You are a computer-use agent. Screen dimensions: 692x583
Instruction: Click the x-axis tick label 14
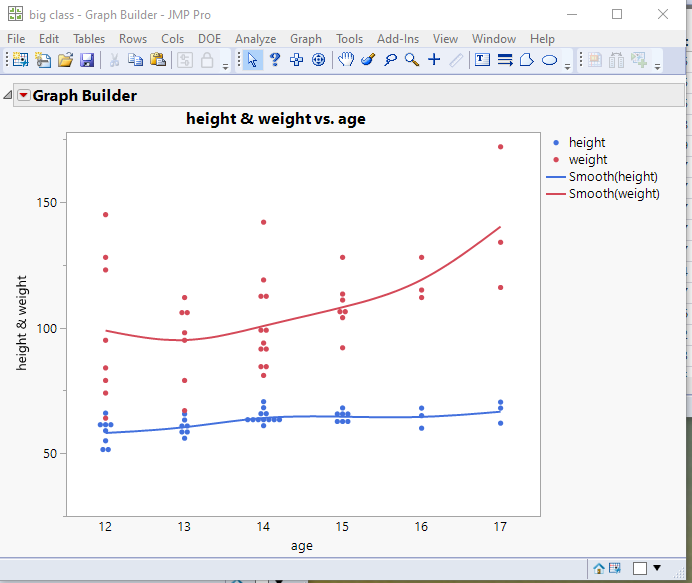coord(263,527)
